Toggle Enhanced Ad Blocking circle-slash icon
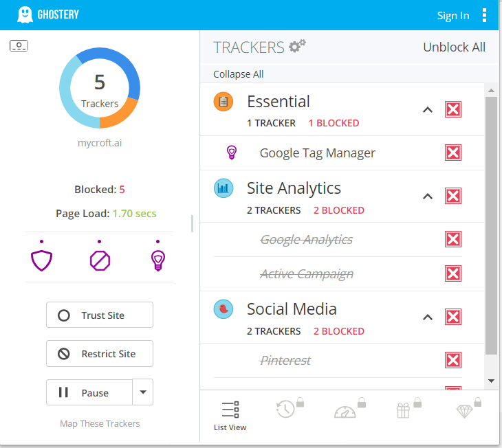Image resolution: width=502 pixels, height=448 pixels. click(x=100, y=260)
